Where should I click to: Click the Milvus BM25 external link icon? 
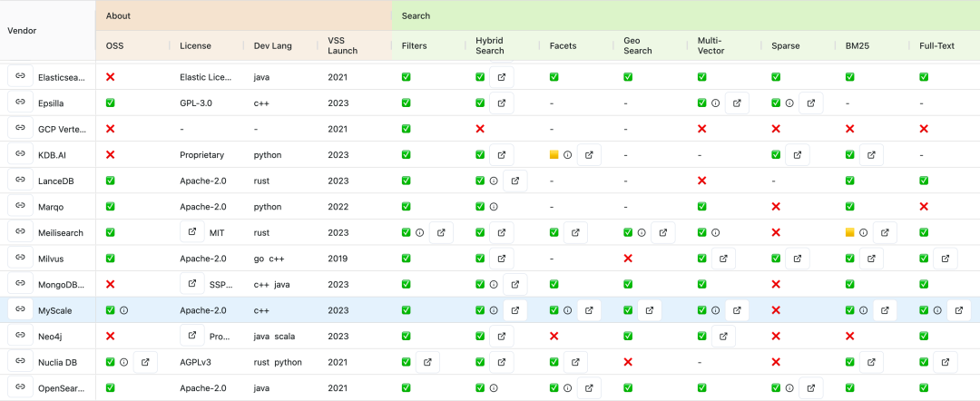[871, 259]
